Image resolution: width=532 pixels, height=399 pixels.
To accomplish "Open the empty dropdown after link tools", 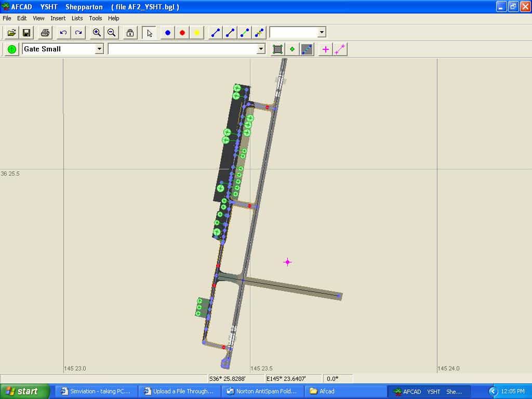I will 322,32.
